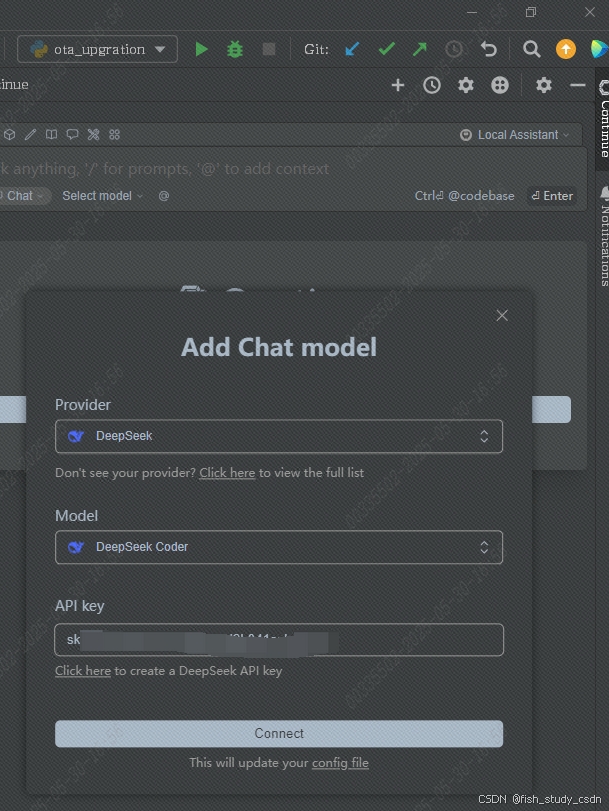Image resolution: width=609 pixels, height=811 pixels.
Task: Open tool window options gear
Action: pyautogui.click(x=543, y=85)
